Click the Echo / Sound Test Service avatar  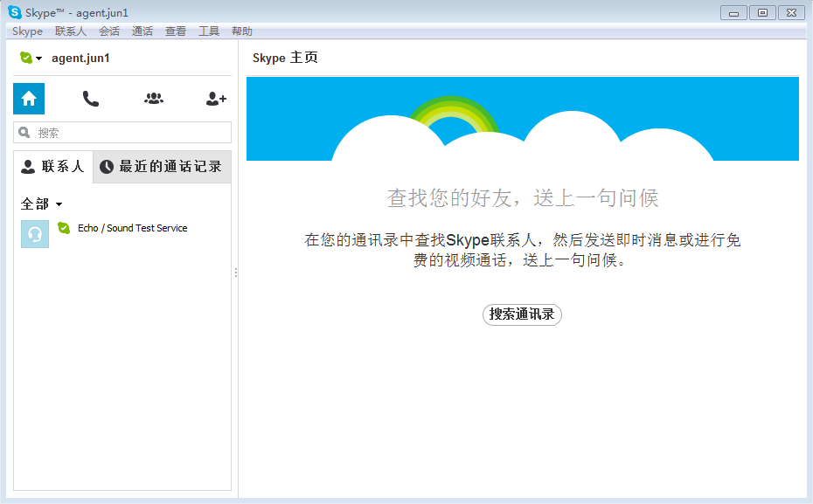point(35,234)
